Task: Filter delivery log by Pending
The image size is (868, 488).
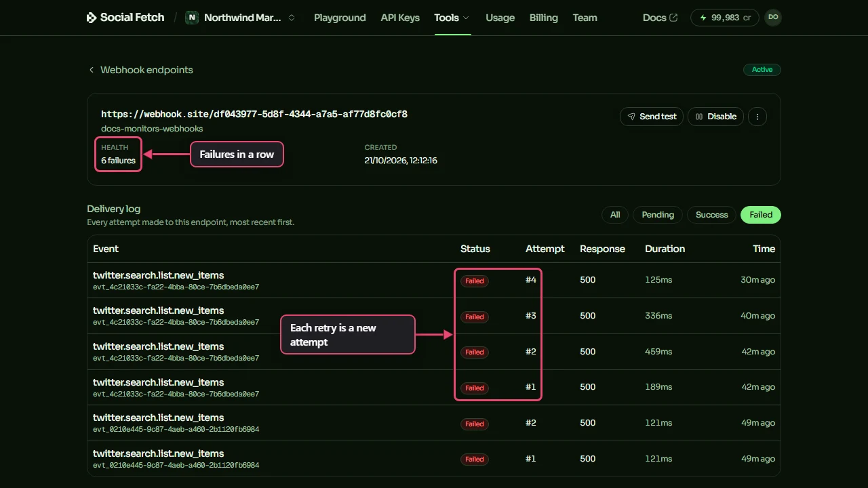Action: 658,215
